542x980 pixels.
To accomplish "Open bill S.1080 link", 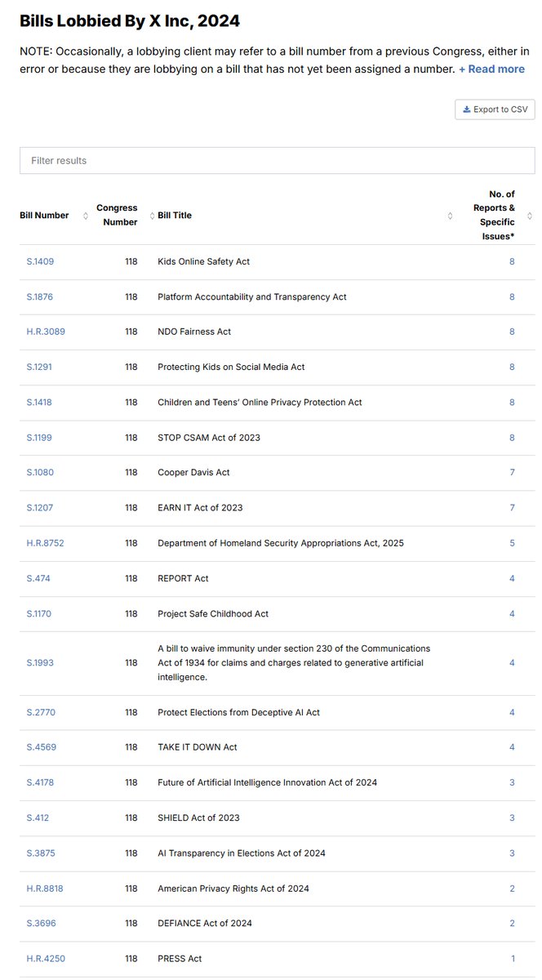I will [40, 473].
